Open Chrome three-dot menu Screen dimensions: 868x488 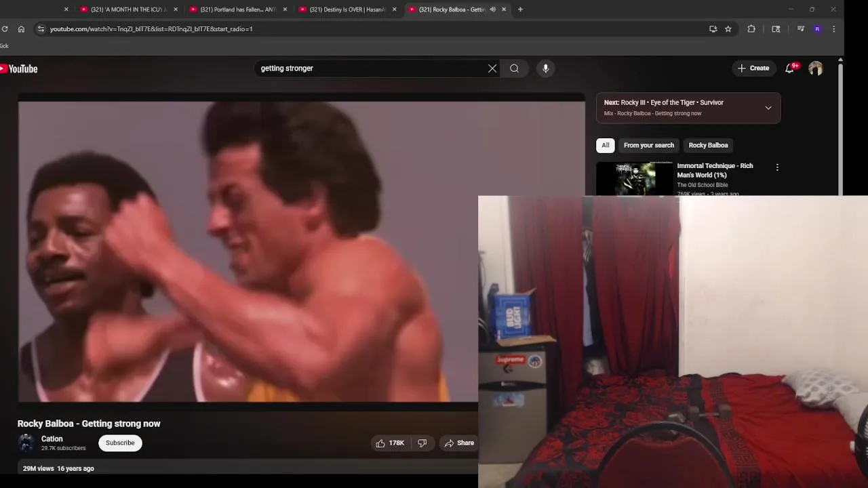coord(833,29)
